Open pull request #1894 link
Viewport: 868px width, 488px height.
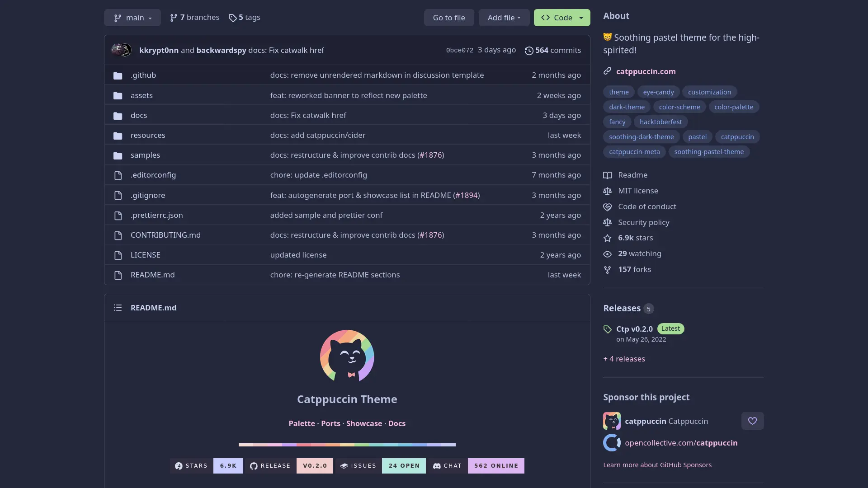(x=467, y=195)
